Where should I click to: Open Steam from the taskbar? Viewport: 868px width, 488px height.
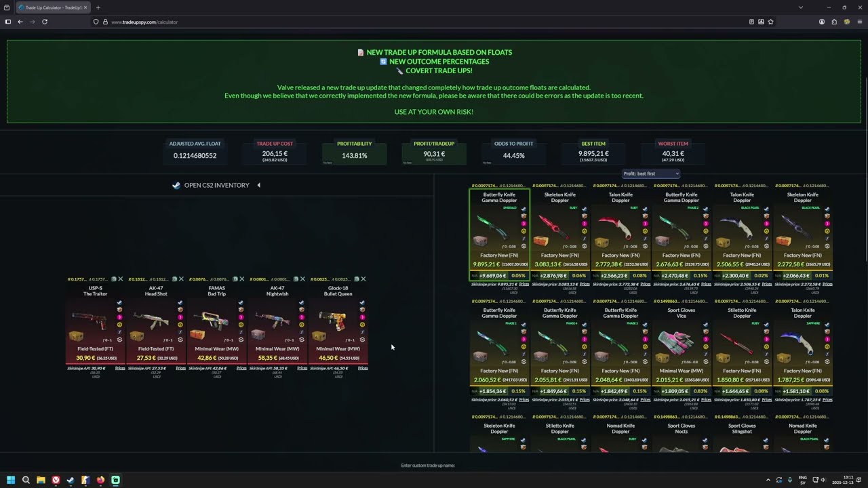click(x=71, y=480)
